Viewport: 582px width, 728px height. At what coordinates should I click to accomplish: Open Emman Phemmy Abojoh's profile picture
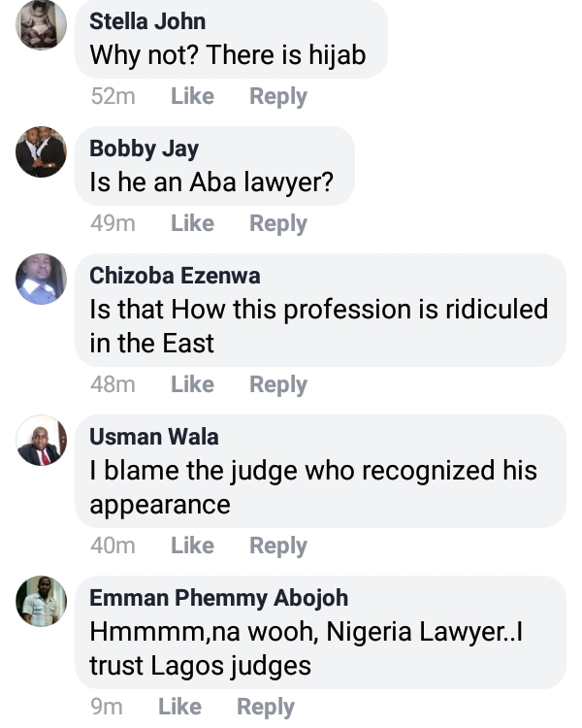click(x=42, y=602)
